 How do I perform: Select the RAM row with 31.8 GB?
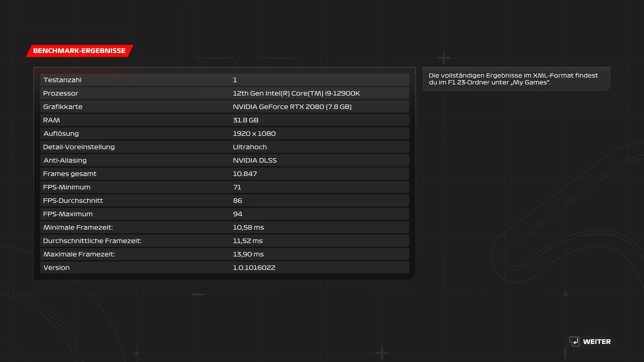coord(224,120)
